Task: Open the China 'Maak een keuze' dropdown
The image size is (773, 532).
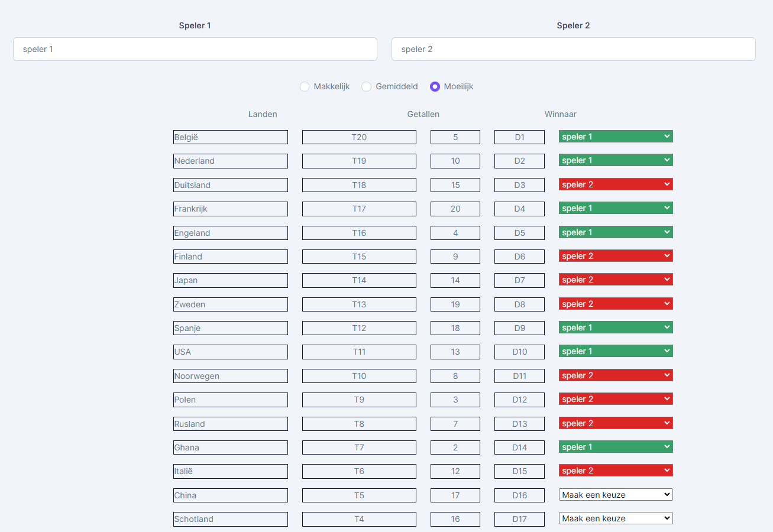Action: 616,495
